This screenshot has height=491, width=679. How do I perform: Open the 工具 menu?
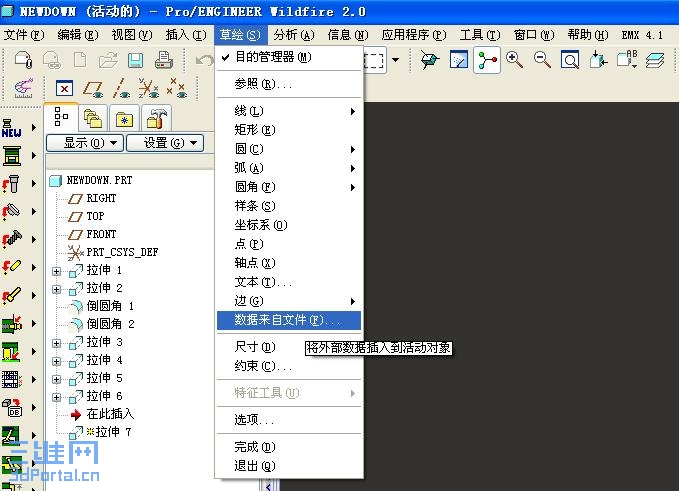480,35
